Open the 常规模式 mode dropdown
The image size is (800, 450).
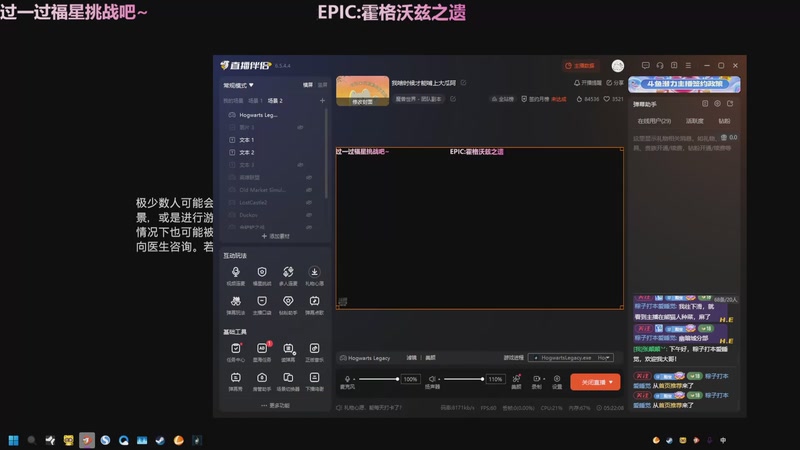[x=238, y=85]
